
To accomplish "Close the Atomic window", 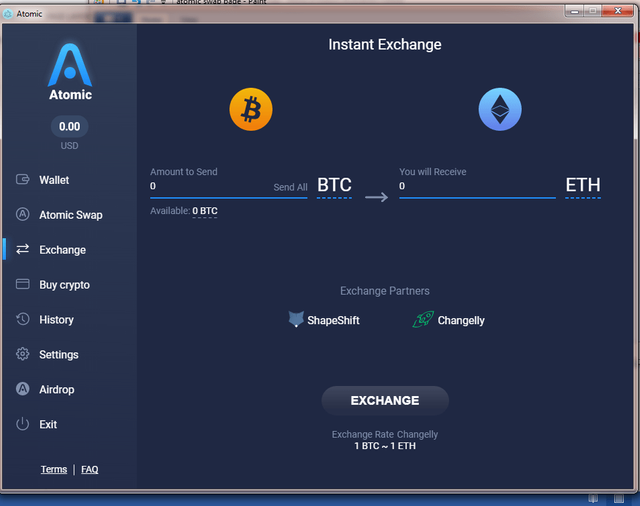I will coord(618,11).
